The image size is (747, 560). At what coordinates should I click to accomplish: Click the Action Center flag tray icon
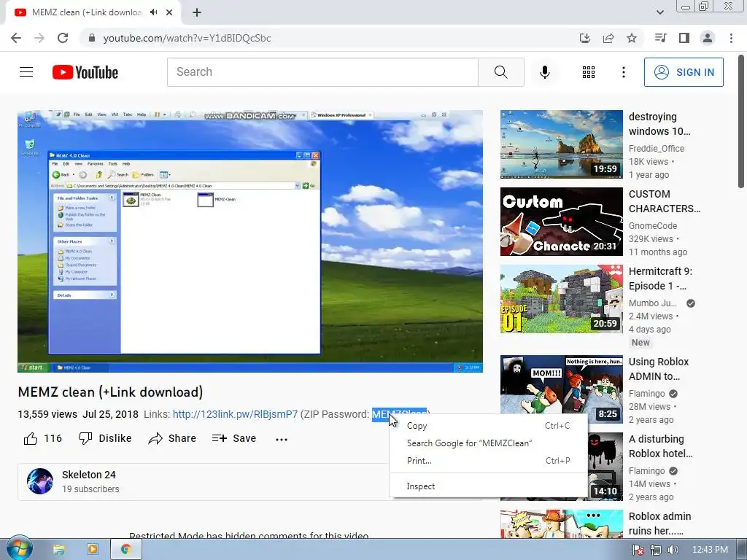[638, 550]
